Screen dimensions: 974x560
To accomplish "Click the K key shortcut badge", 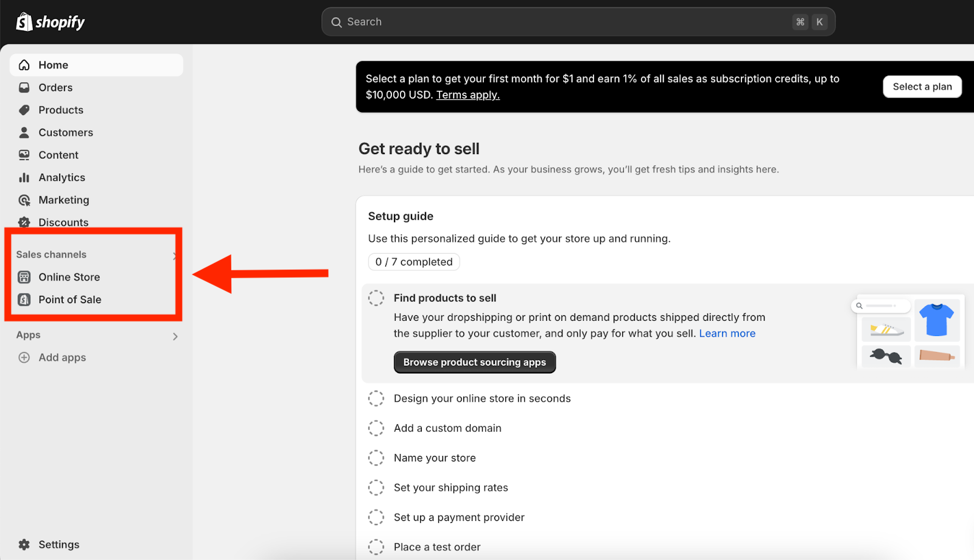I will [x=820, y=22].
